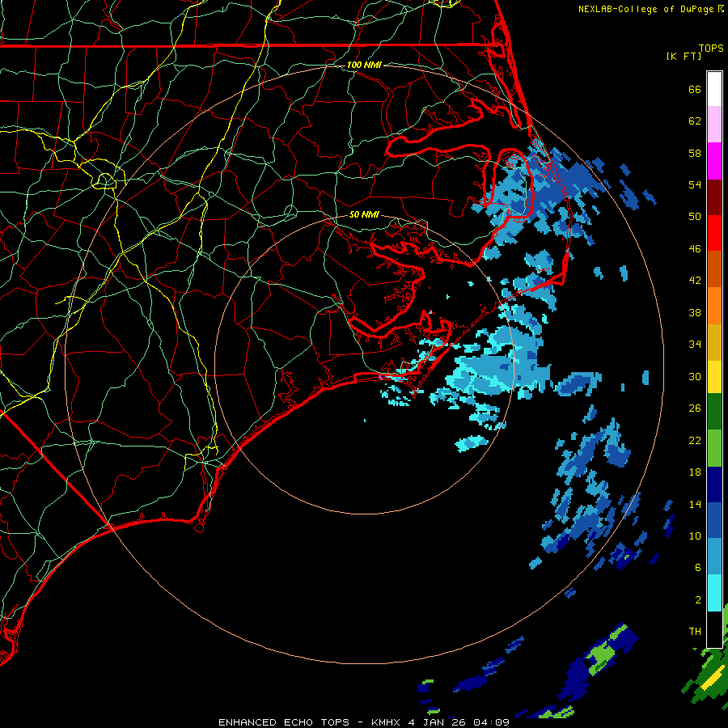
Task: Click the light pink 62 kft legend swatch
Action: coord(714,125)
